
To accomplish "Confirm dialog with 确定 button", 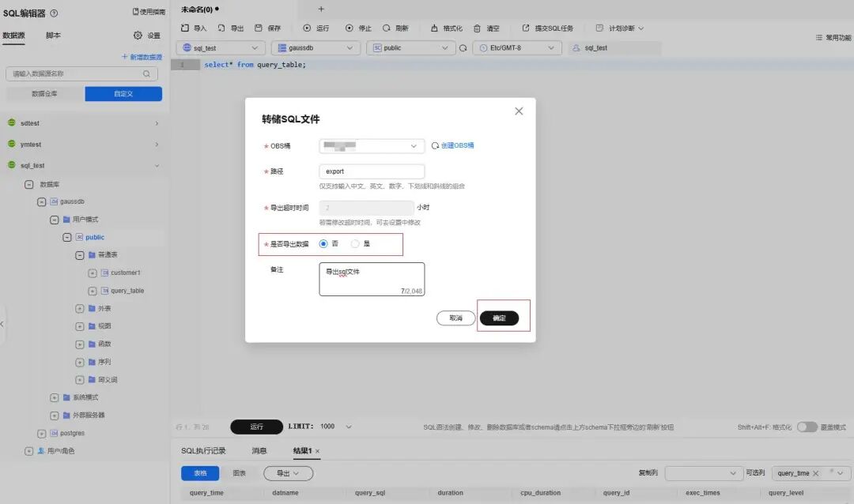I will pyautogui.click(x=500, y=318).
